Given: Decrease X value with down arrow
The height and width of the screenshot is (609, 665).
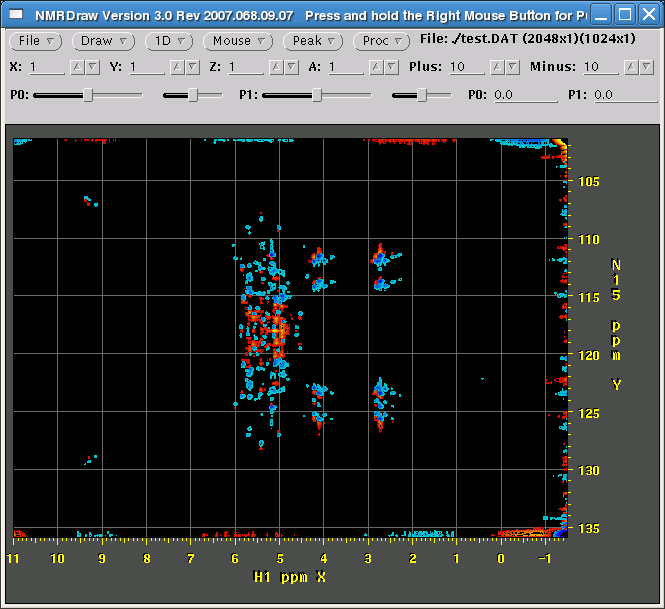Looking at the screenshot, I should click(x=92, y=67).
